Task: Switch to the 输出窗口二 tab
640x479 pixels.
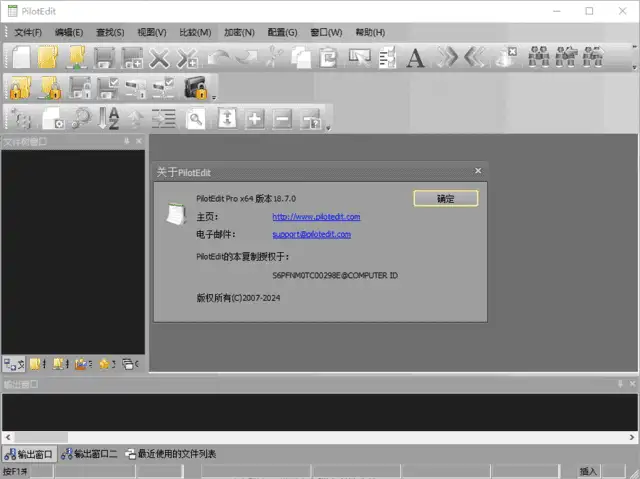Action: click(89, 454)
